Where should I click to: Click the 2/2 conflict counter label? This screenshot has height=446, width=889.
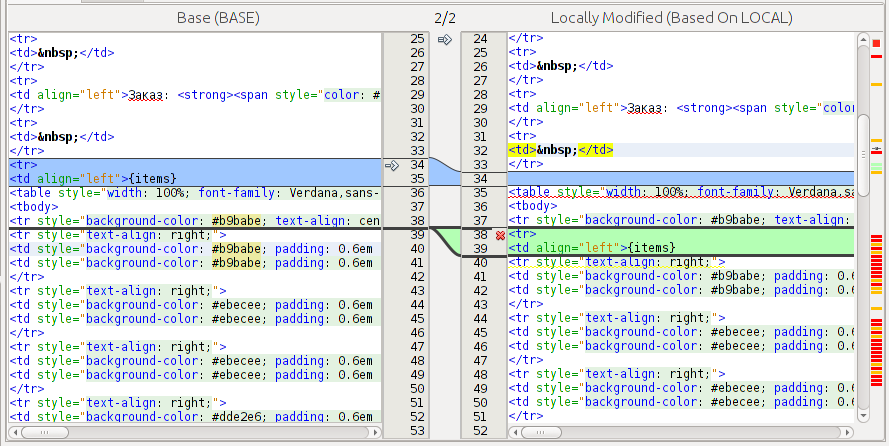pyautogui.click(x=445, y=18)
